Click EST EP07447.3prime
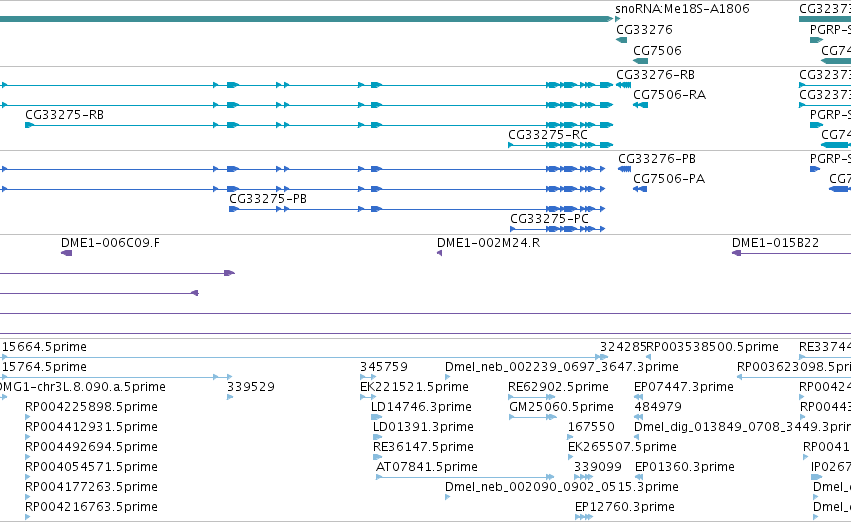This screenshot has width=851, height=522. (684, 387)
